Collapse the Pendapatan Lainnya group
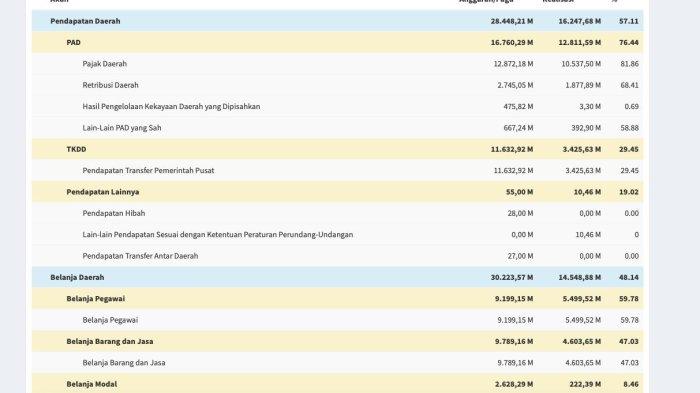Screen dimensions: 700x393 point(338,192)
